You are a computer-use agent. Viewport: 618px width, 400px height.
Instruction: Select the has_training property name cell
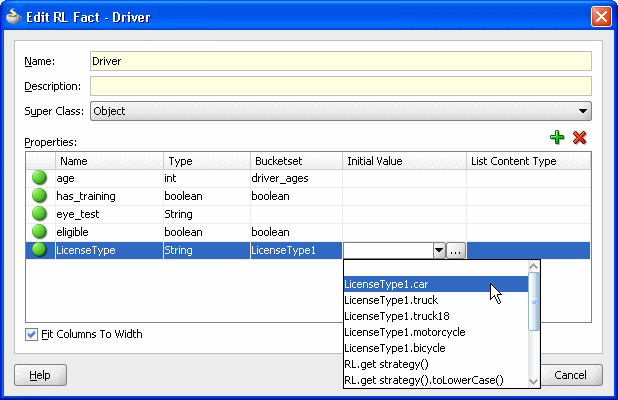point(109,196)
